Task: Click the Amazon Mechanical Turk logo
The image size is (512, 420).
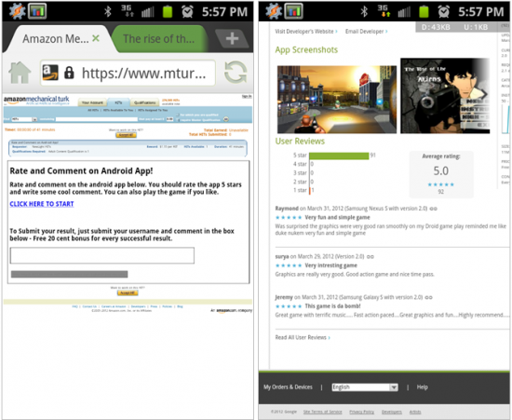Action: coord(36,100)
